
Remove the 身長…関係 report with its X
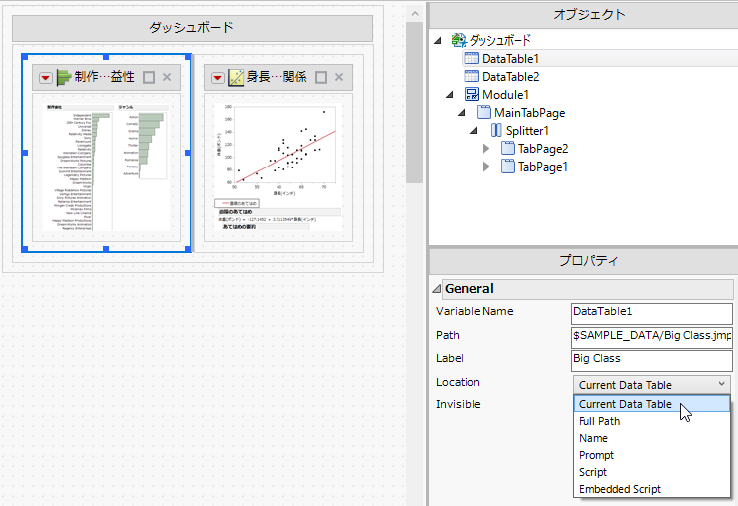339,77
